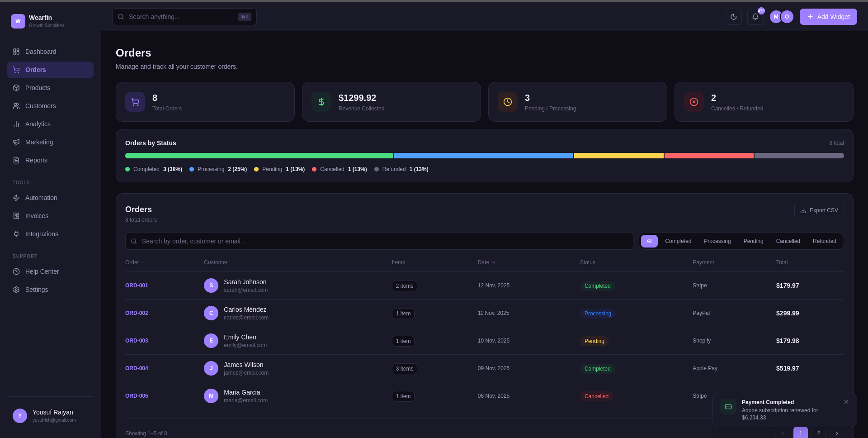Filter orders by Pending status
The image size is (868, 438).
pyautogui.click(x=753, y=241)
